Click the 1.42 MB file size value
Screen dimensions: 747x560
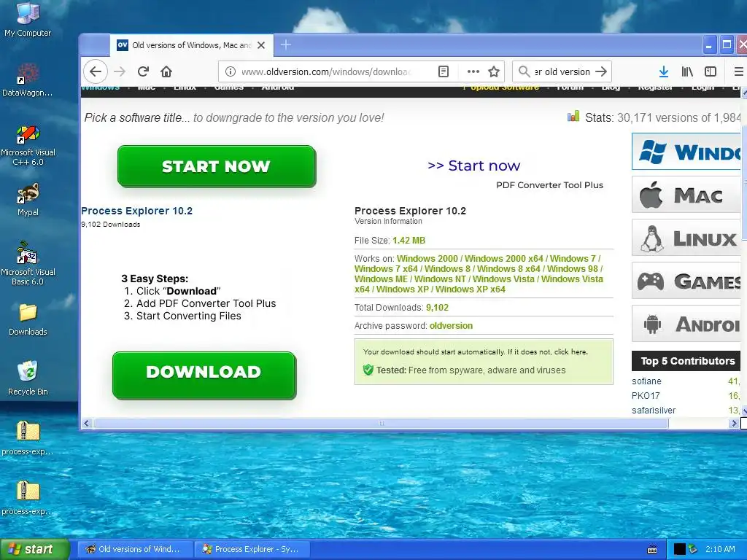(x=409, y=241)
